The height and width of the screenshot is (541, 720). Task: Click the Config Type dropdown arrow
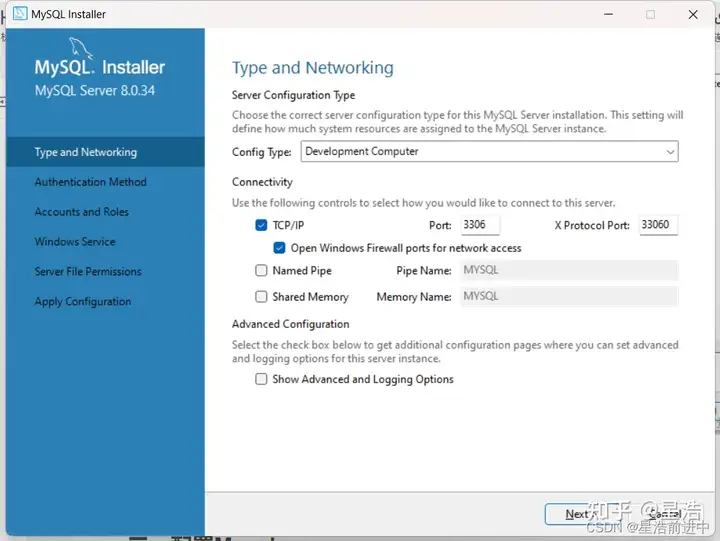[x=669, y=152]
